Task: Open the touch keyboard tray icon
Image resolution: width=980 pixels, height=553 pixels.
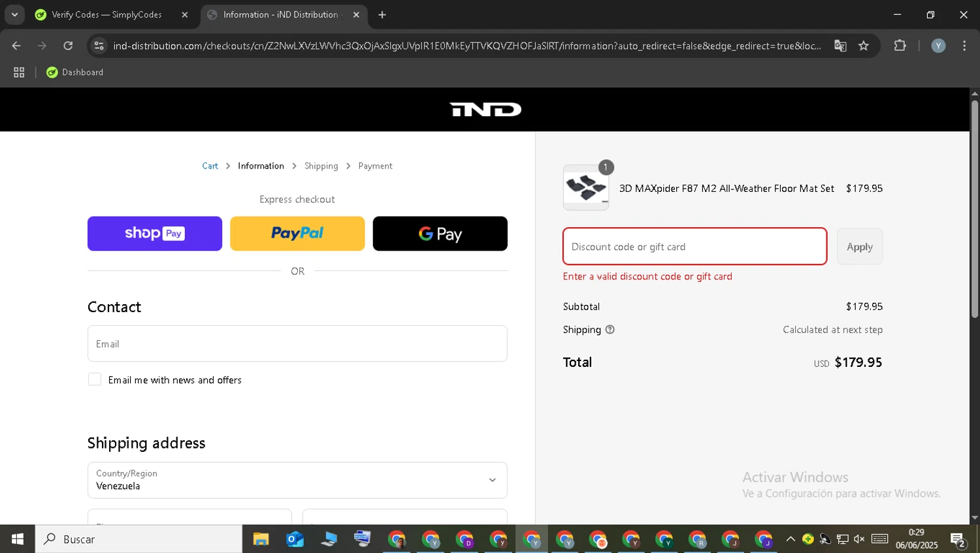Action: 880,539
